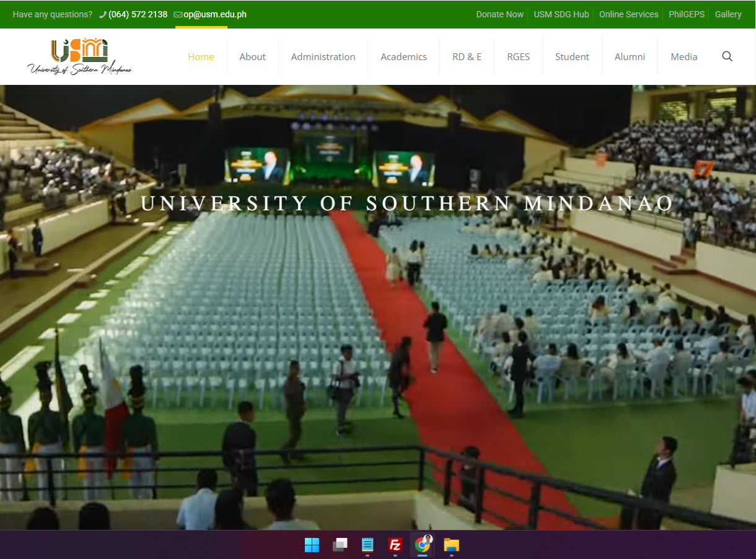Image resolution: width=756 pixels, height=559 pixels.
Task: Expand the Academics navigation menu
Action: (x=403, y=56)
